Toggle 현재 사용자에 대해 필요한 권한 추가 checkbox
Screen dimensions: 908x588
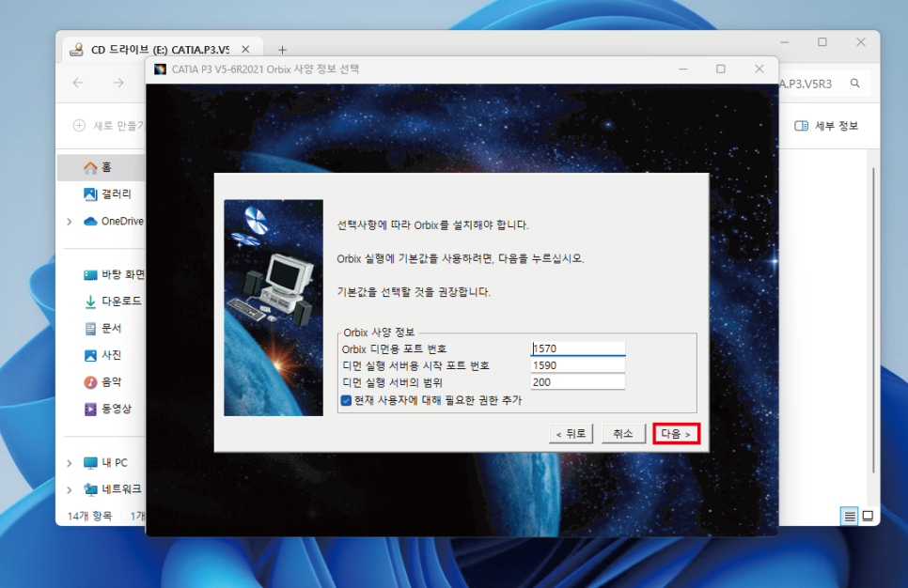point(346,400)
